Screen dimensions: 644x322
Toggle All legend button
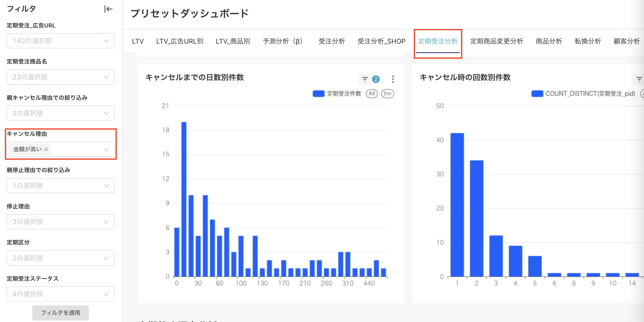tap(371, 94)
